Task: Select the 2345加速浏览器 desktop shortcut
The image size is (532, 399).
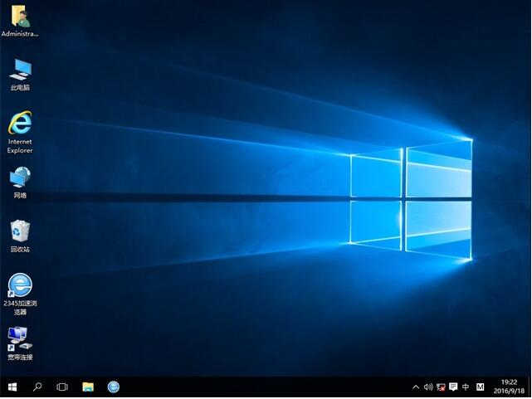Action: pos(20,294)
